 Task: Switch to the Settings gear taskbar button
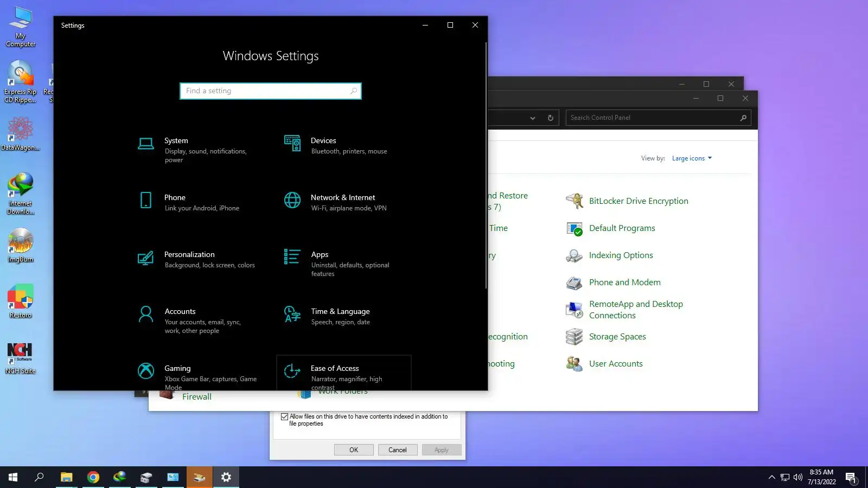point(226,477)
